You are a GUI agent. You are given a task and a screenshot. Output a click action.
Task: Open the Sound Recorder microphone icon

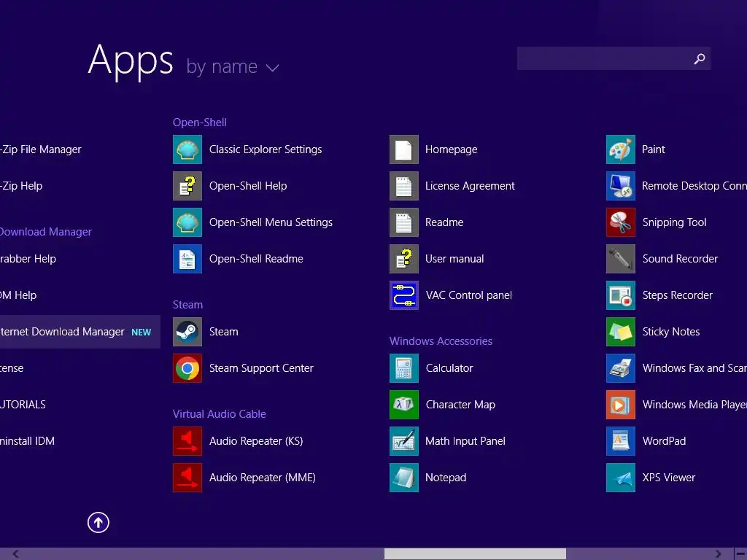[621, 259]
